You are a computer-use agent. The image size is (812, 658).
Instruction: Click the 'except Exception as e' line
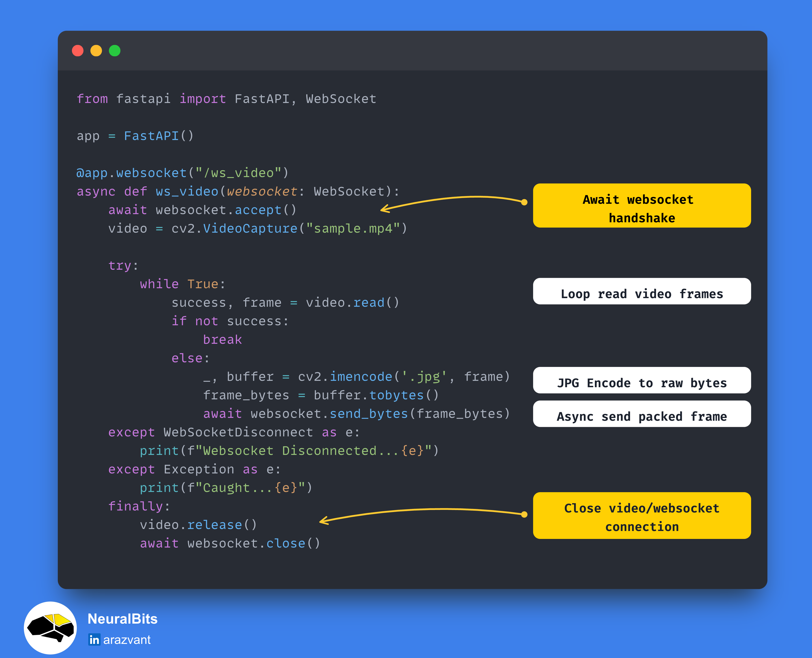195,470
